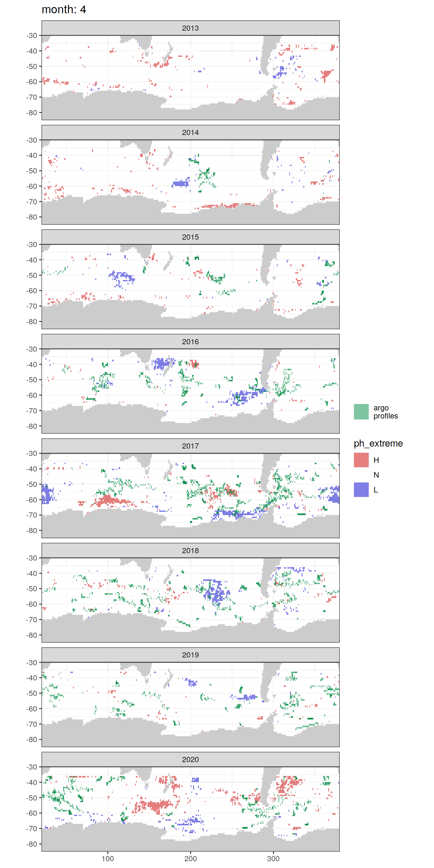Screen dimensions: 434x868
Task: Click the 2020 panel header
Action: click(x=191, y=759)
